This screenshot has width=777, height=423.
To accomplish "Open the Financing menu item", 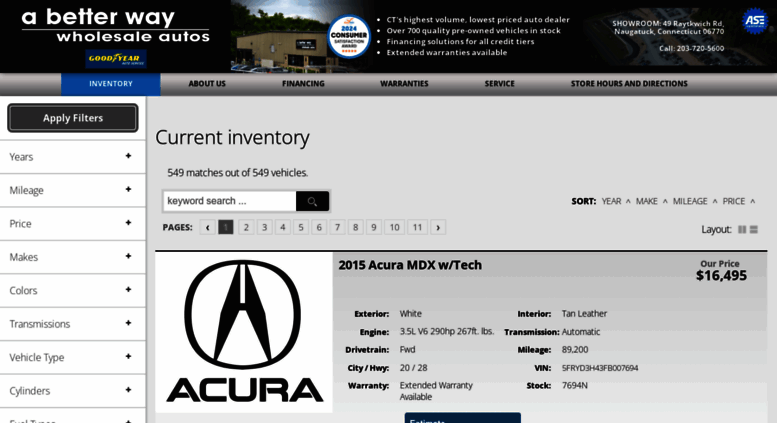I will [x=303, y=84].
